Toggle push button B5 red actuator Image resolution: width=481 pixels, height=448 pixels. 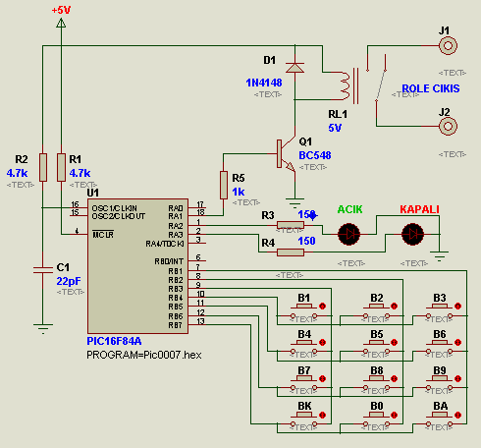pyautogui.click(x=394, y=342)
